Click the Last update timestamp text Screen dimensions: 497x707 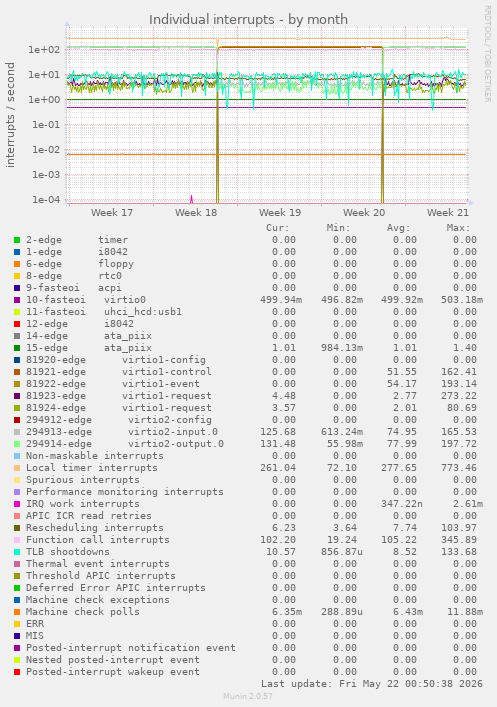372,684
